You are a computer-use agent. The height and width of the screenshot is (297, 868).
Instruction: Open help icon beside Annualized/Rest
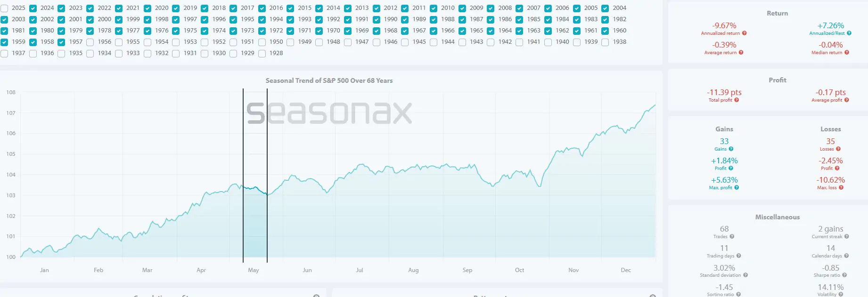[849, 33]
